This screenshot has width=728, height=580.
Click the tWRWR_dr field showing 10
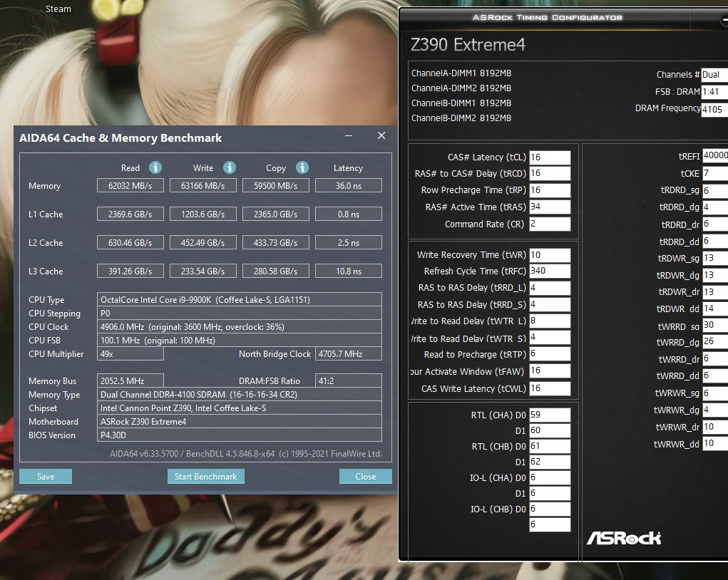tap(715, 427)
